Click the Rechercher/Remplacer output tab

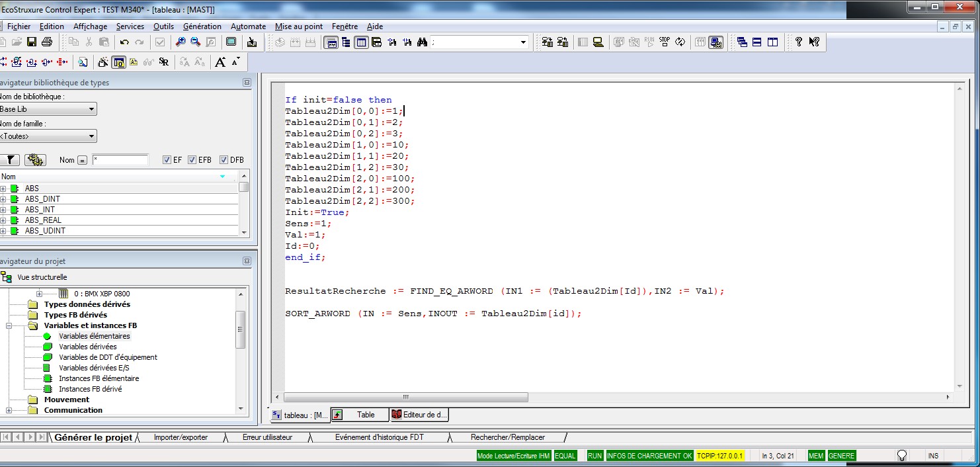[x=507, y=437]
